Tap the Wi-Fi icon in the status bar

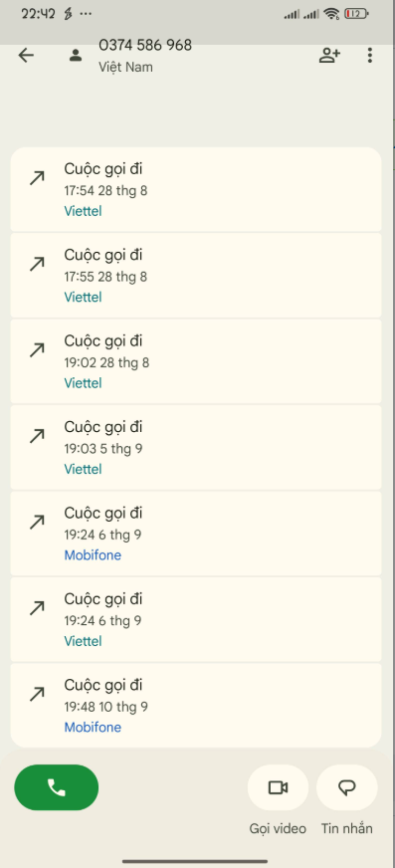coord(331,14)
